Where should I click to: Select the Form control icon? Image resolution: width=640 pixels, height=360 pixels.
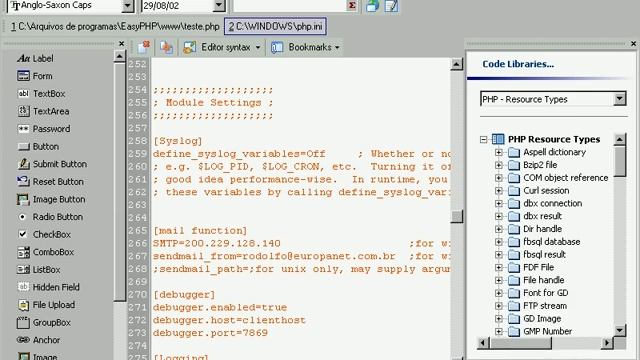(x=23, y=76)
